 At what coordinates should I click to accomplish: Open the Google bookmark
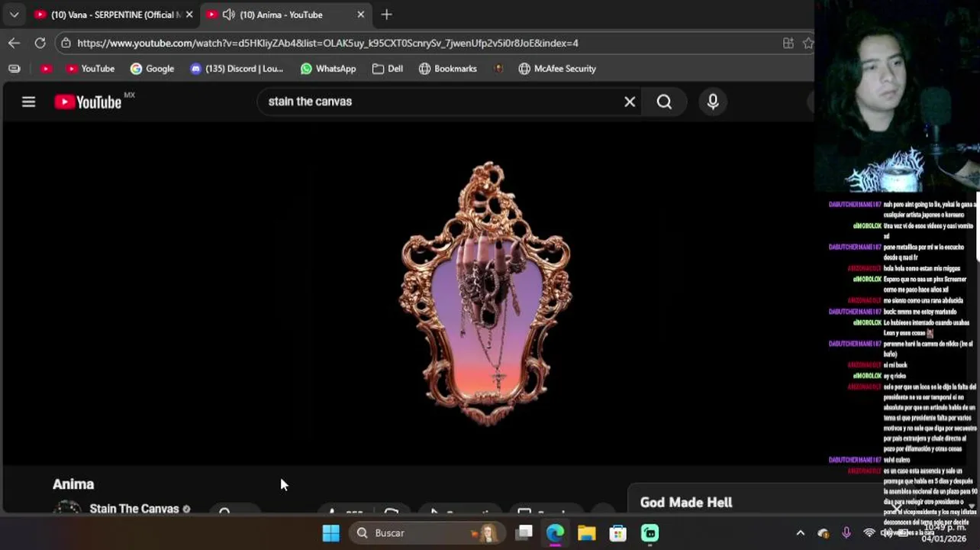tap(152, 69)
